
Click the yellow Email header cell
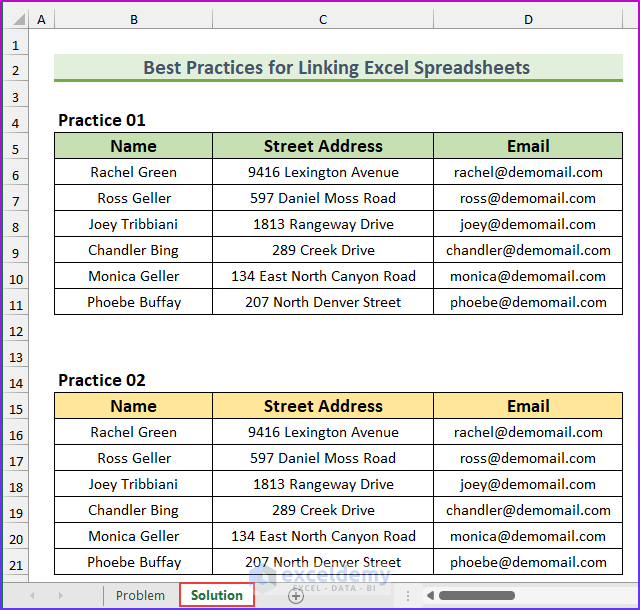click(528, 406)
